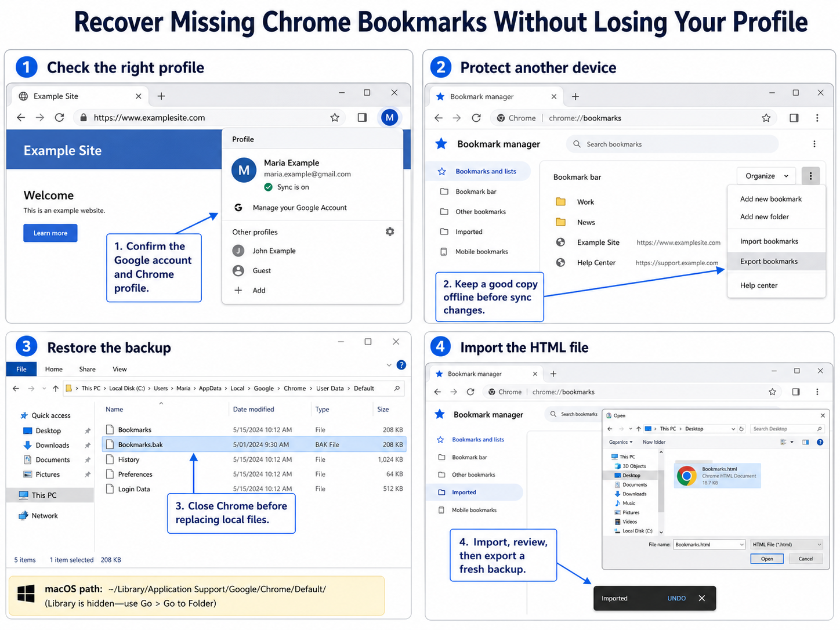Click the Open button in file dialog

coord(767,559)
